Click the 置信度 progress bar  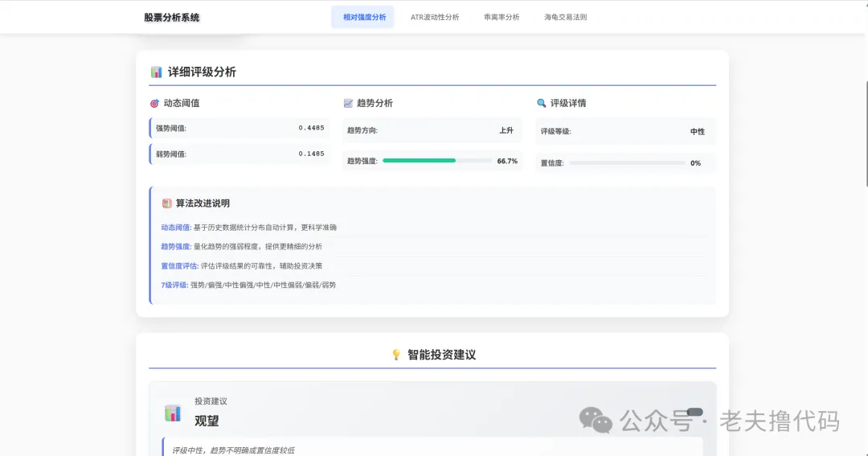[x=627, y=163]
